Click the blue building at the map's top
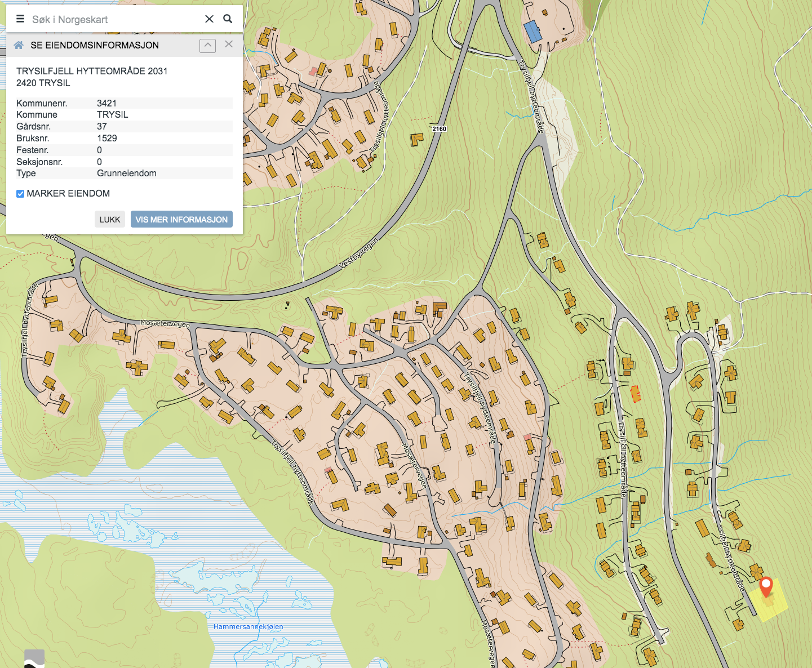 coord(533,32)
